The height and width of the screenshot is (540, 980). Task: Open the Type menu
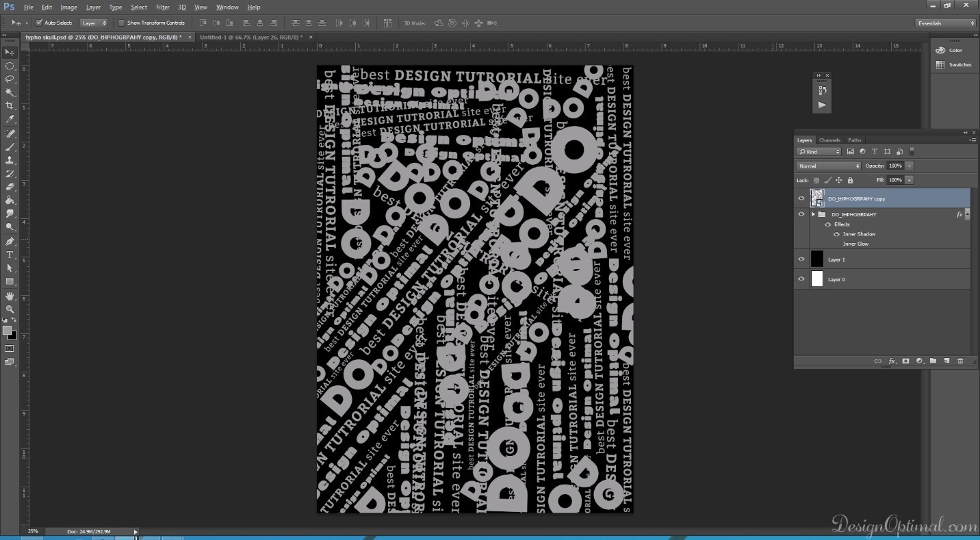(x=116, y=7)
